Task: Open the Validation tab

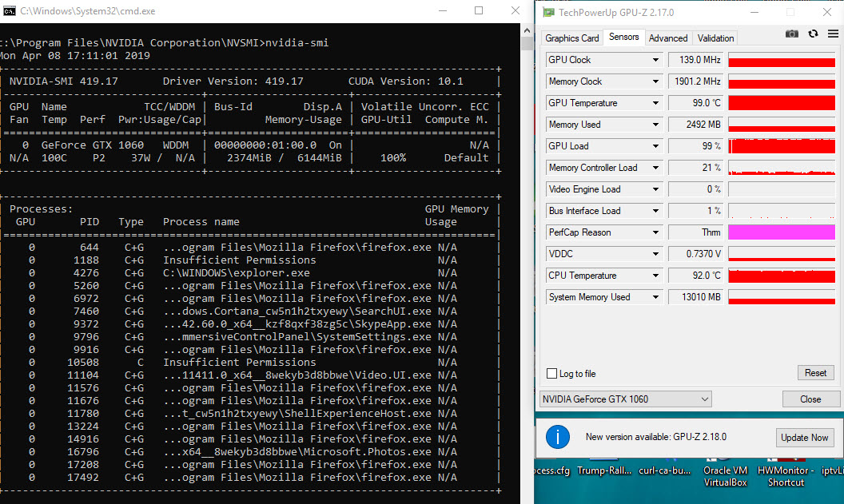Action: tap(715, 38)
